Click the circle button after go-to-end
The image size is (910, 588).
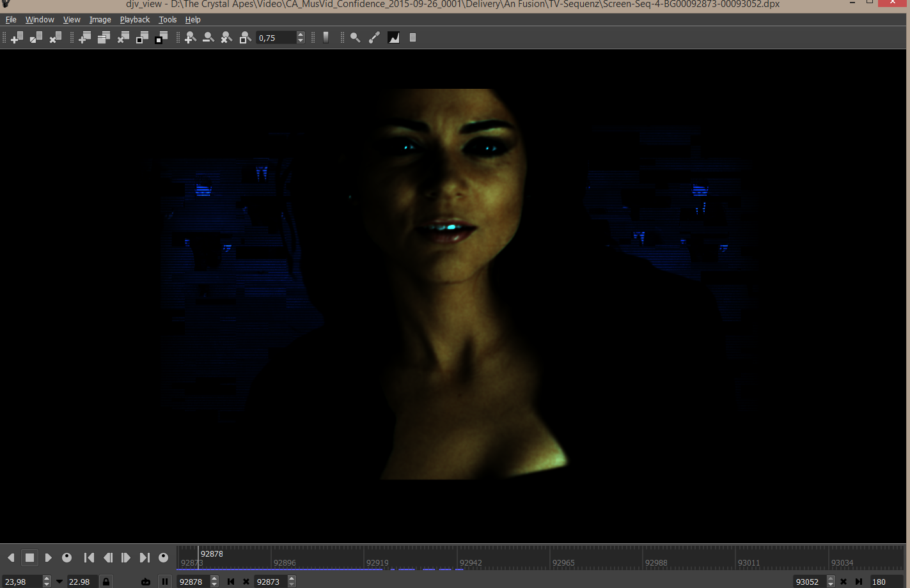pyautogui.click(x=163, y=557)
